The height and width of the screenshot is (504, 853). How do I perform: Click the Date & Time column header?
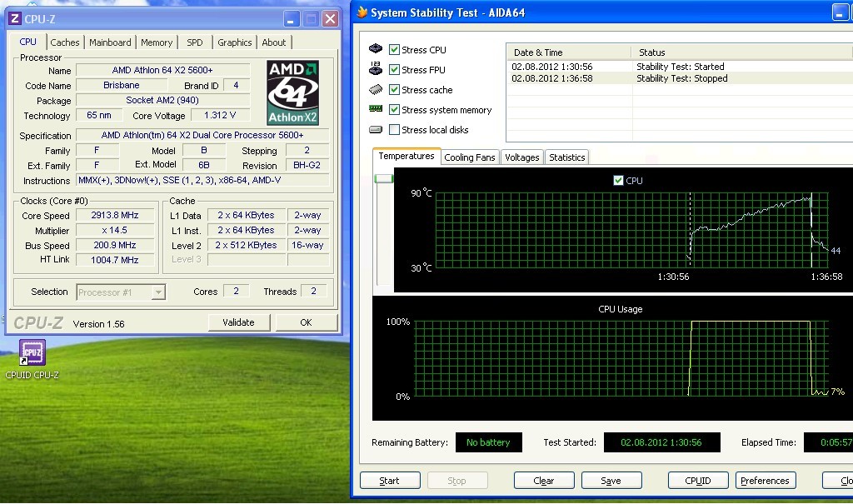coord(568,52)
